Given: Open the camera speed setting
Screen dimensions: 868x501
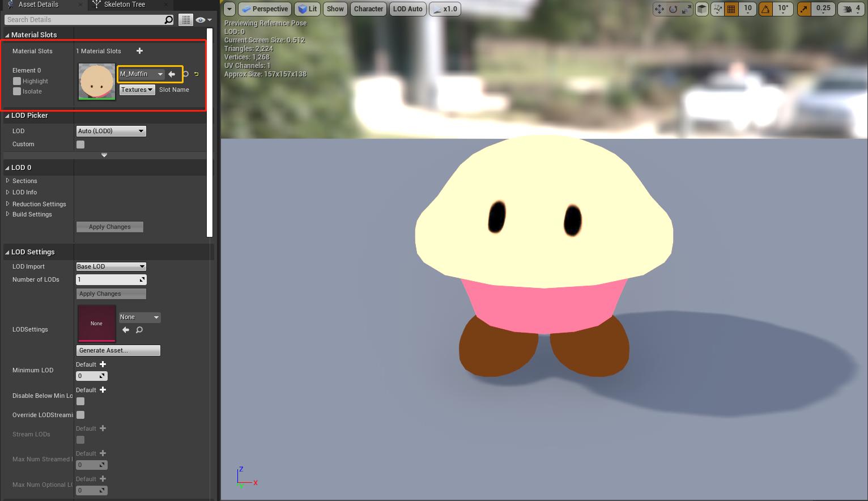Looking at the screenshot, I should (x=851, y=9).
